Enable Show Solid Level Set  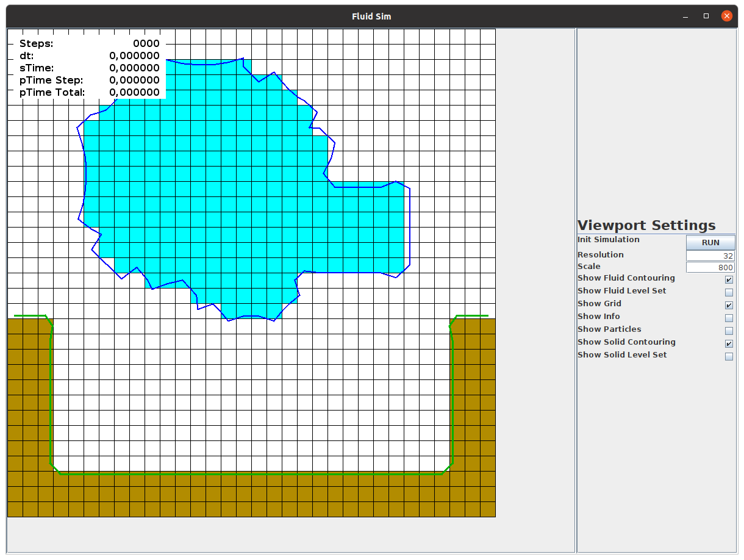point(729,356)
